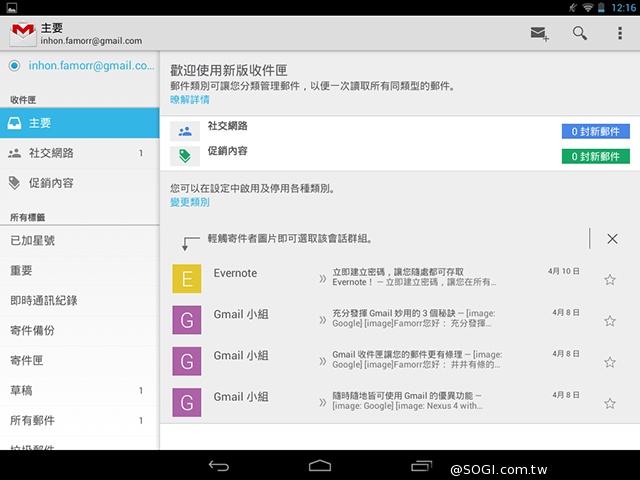
Task: Open the 寄件備份 label
Action: [x=80, y=331]
